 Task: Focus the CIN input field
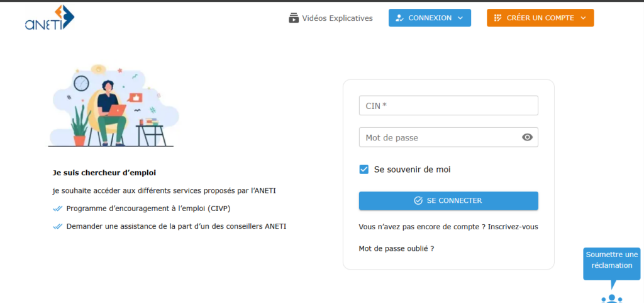coord(448,106)
